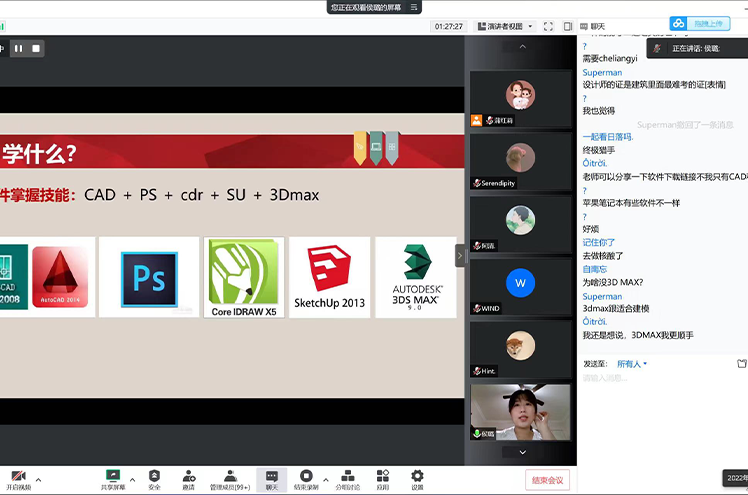This screenshot has width=748, height=495.
Task: Select Hint participant tile
Action: pyautogui.click(x=520, y=350)
